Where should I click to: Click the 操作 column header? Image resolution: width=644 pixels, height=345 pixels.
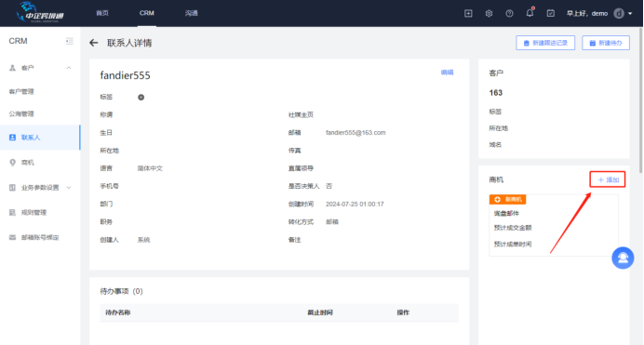point(403,312)
